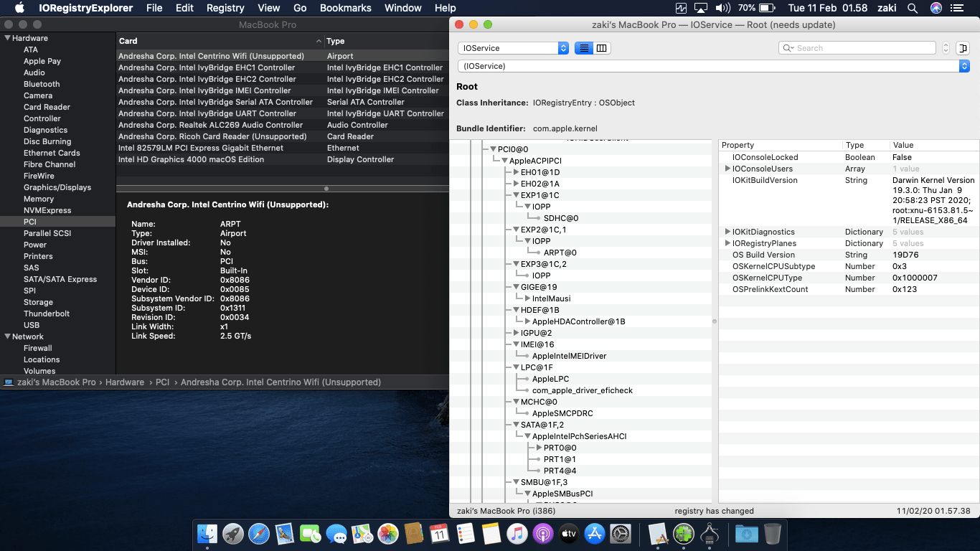This screenshot has height=551, width=980.
Task: Open FaceTime from the Dock
Action: click(x=311, y=533)
